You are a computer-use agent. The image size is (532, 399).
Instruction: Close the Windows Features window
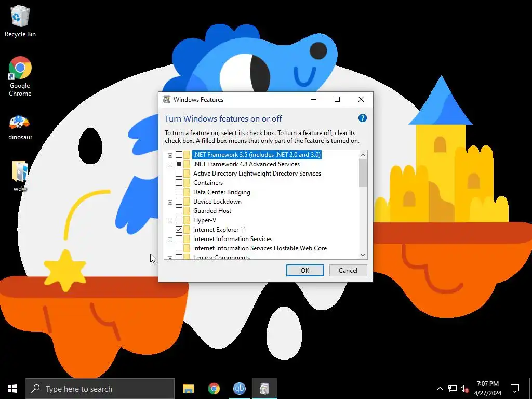[361, 99]
